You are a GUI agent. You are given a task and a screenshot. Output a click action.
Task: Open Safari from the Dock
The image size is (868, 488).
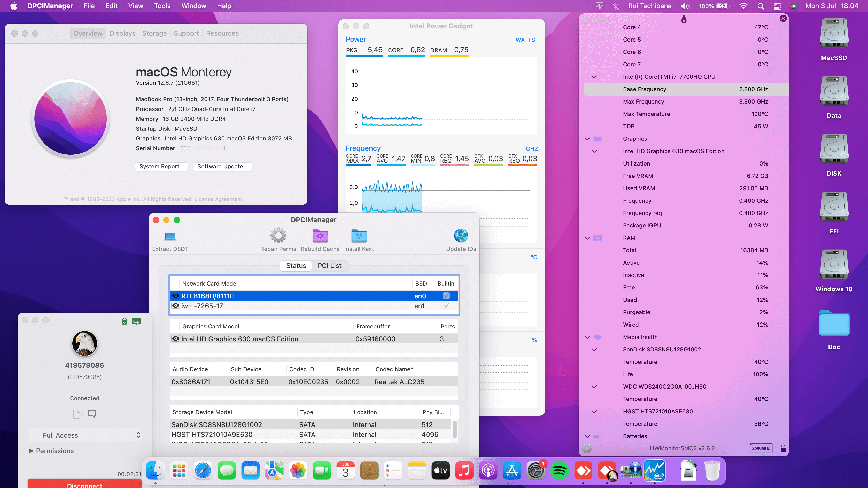(x=203, y=470)
